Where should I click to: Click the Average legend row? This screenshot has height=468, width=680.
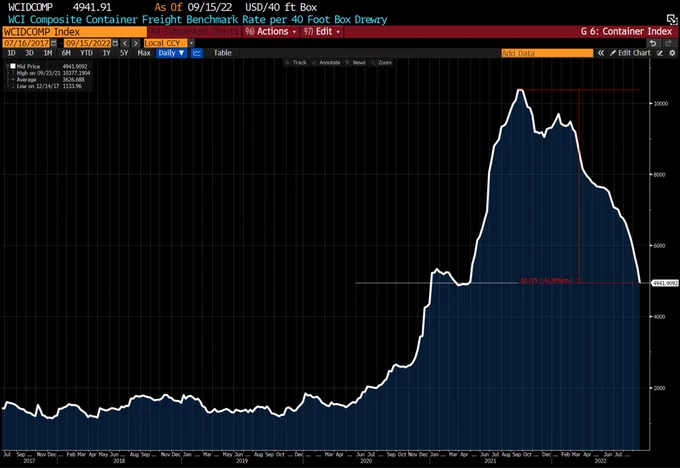pos(48,80)
